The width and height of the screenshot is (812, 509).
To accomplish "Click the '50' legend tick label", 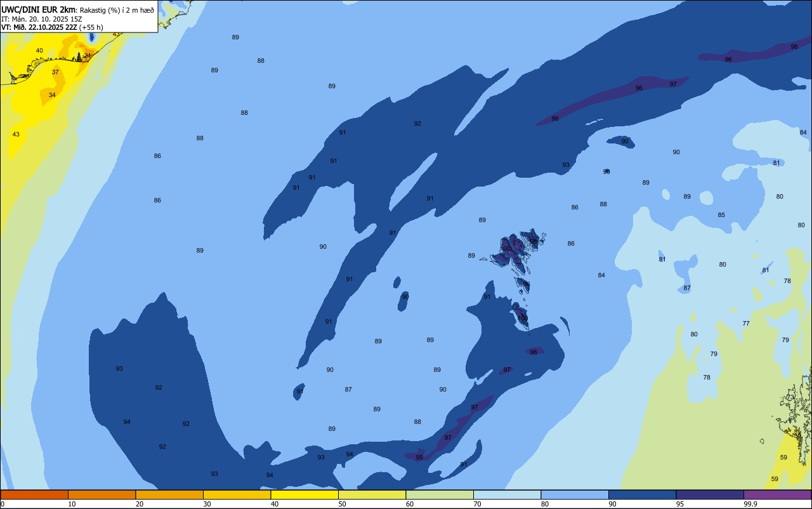I will [x=342, y=504].
